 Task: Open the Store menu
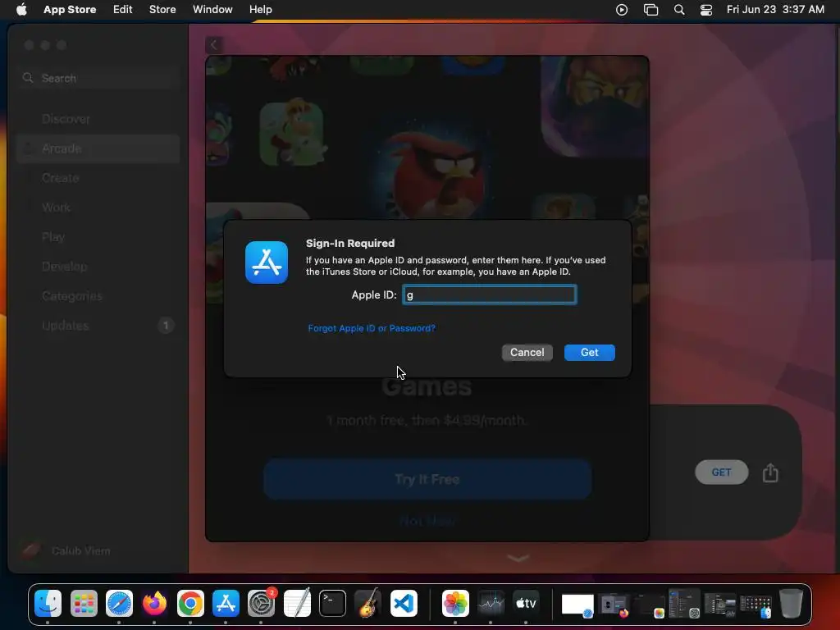(x=162, y=10)
